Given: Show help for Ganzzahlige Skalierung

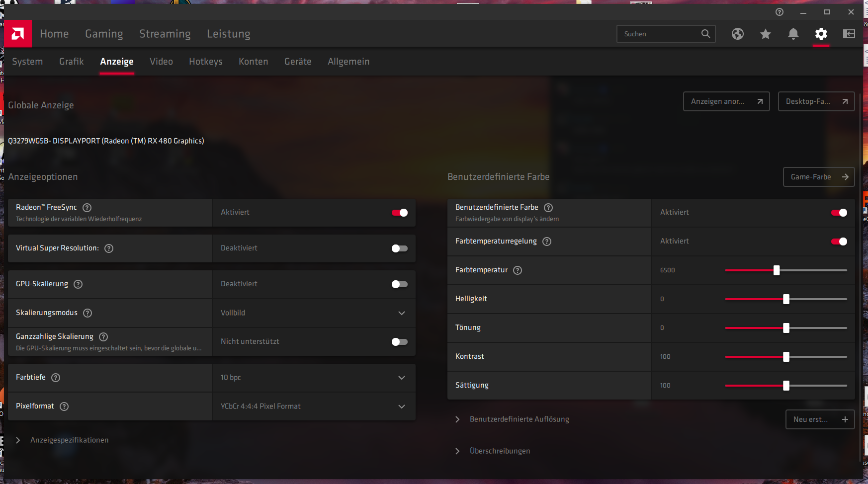Looking at the screenshot, I should pyautogui.click(x=103, y=337).
